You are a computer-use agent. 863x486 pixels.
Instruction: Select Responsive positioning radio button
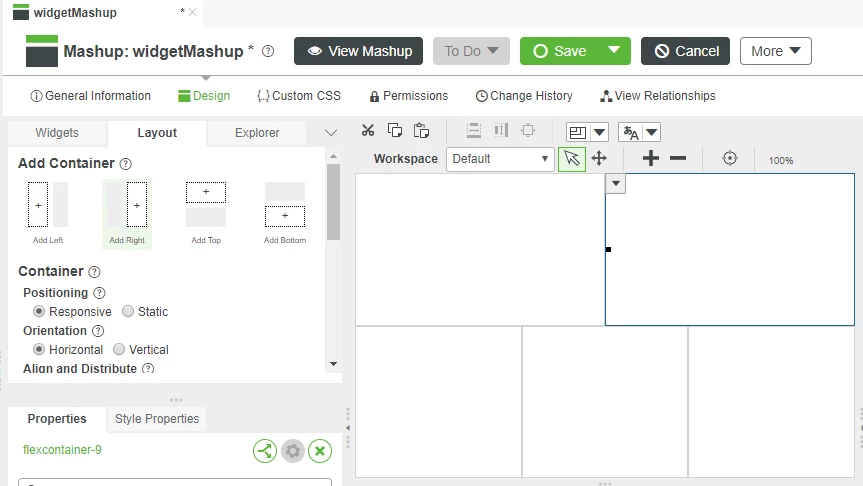click(x=39, y=312)
